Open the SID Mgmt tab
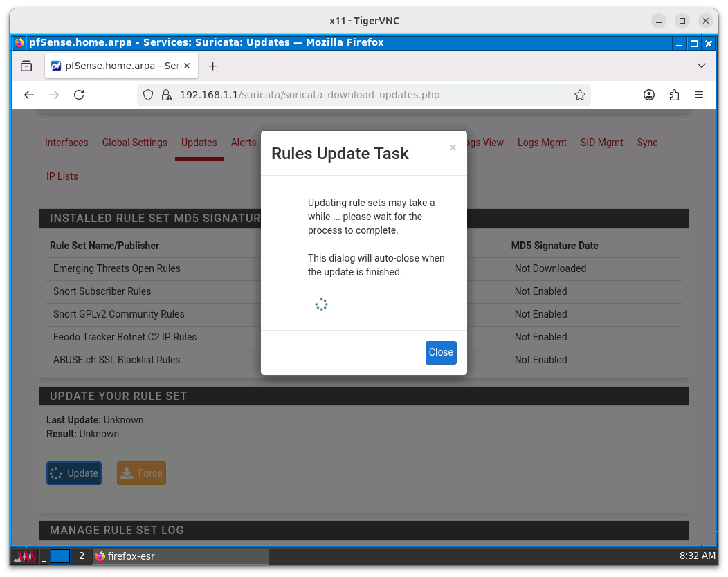This screenshot has height=577, width=728. click(x=601, y=143)
